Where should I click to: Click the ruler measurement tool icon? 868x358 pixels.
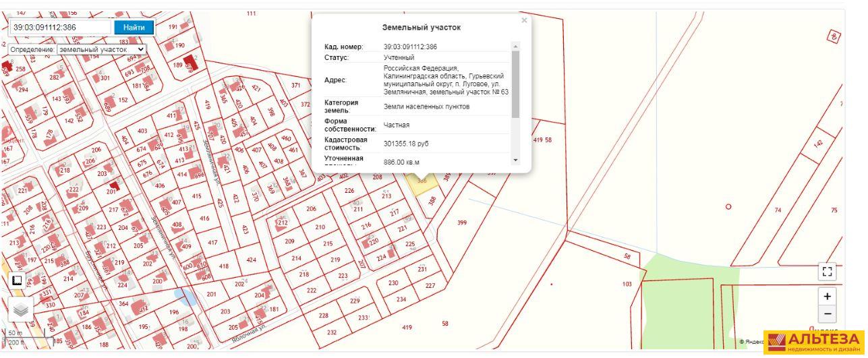pyautogui.click(x=18, y=280)
